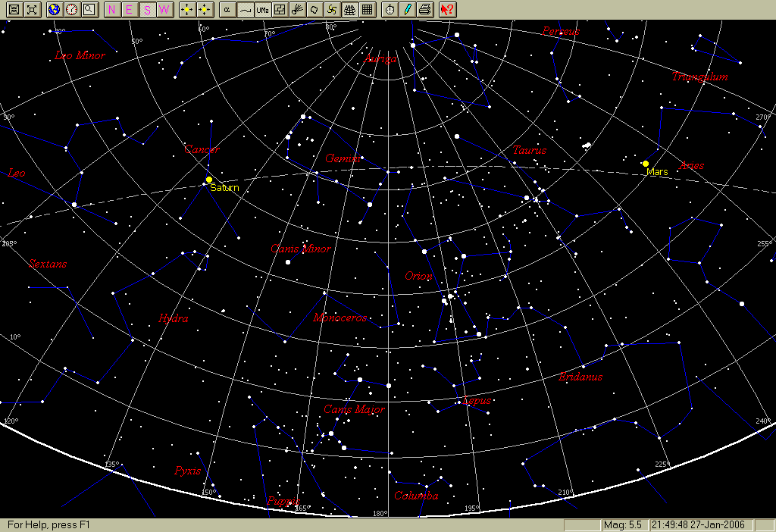
Task: Click the Hydra constellation label
Action: tap(174, 318)
